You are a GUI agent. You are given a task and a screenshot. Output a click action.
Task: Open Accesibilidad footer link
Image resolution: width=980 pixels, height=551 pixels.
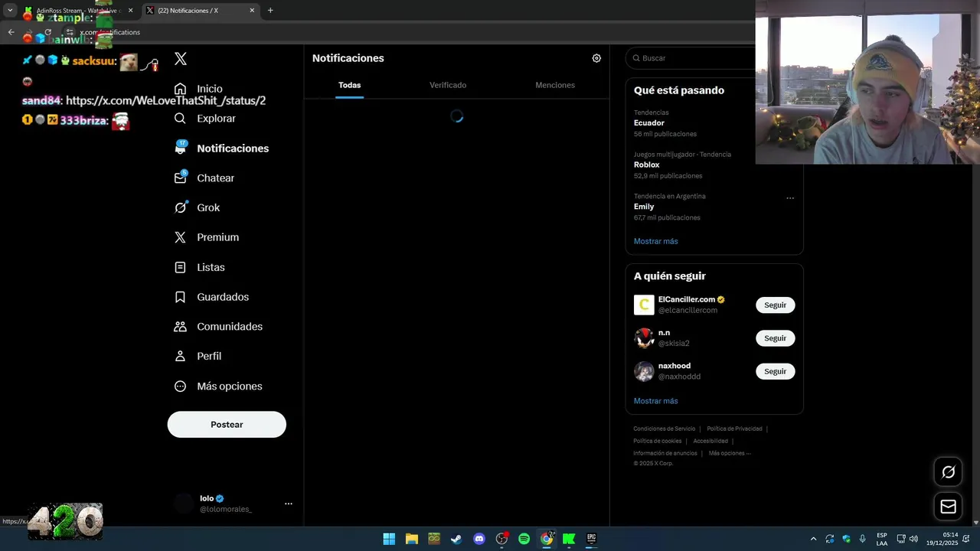point(710,441)
